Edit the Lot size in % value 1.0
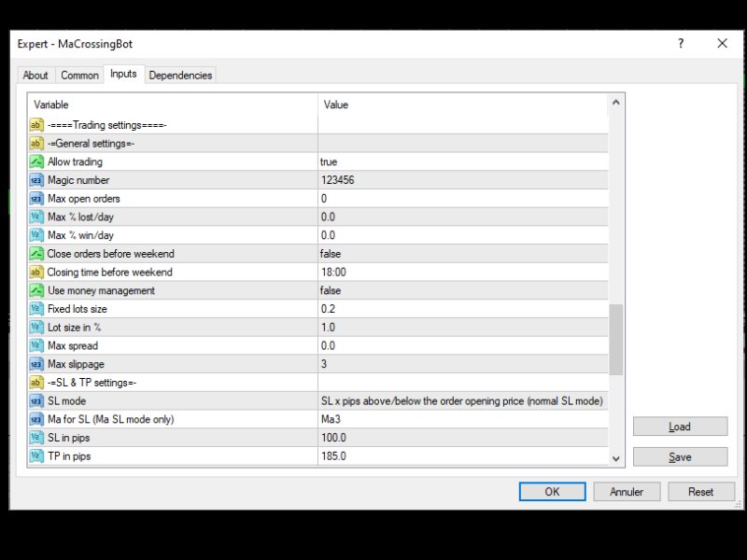The height and width of the screenshot is (560, 747). [463, 328]
